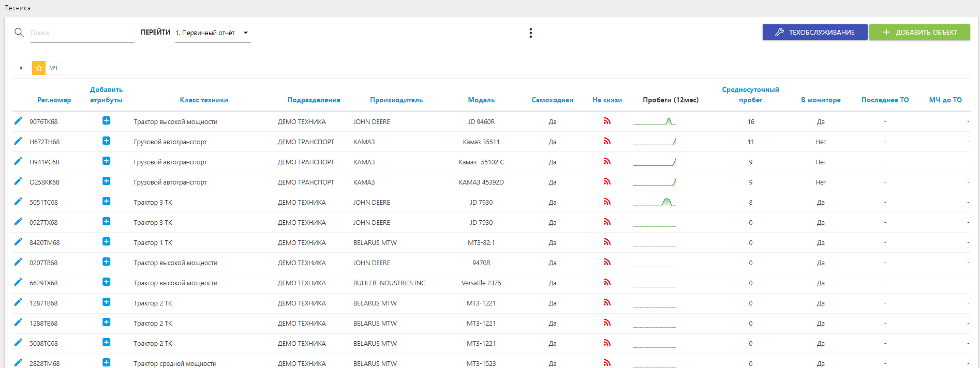
Task: Sort by Класс техники column header
Action: tap(204, 100)
